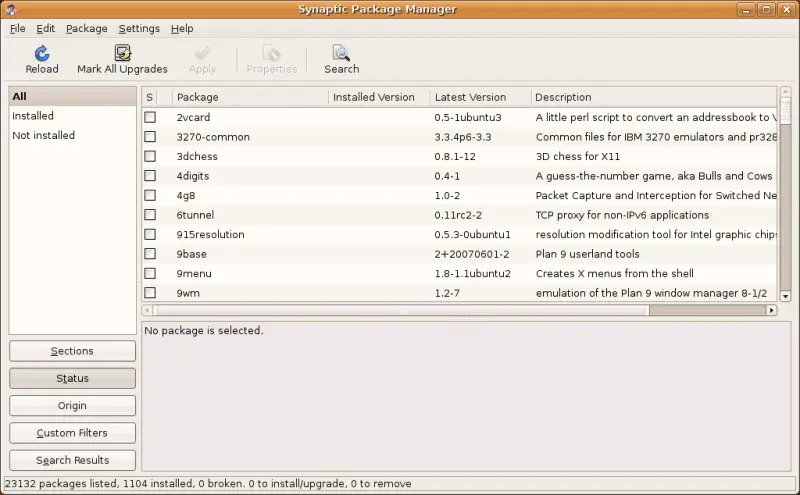
Task: Click the Synaptic app icon in title bar
Action: click(11, 9)
